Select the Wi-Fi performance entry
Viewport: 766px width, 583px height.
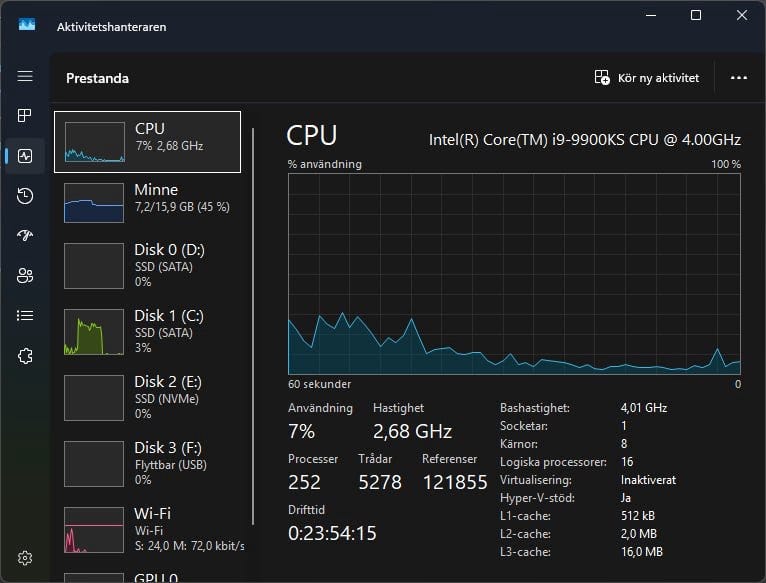click(147, 529)
